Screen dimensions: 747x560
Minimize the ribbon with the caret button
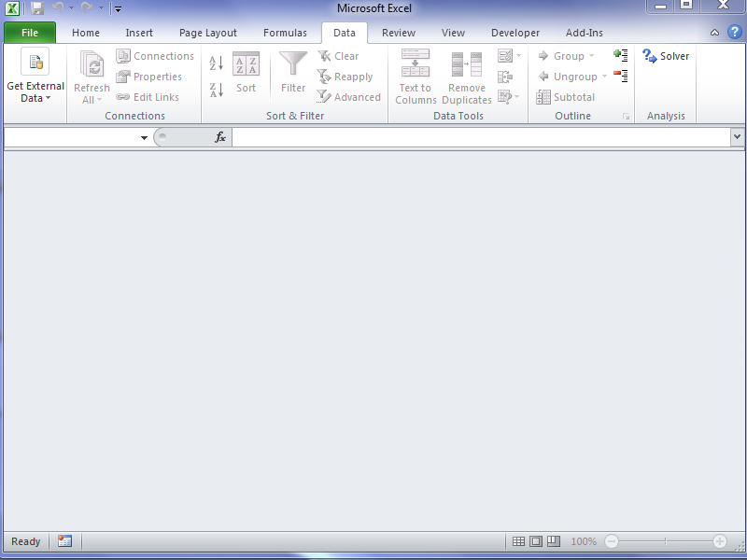tap(714, 33)
